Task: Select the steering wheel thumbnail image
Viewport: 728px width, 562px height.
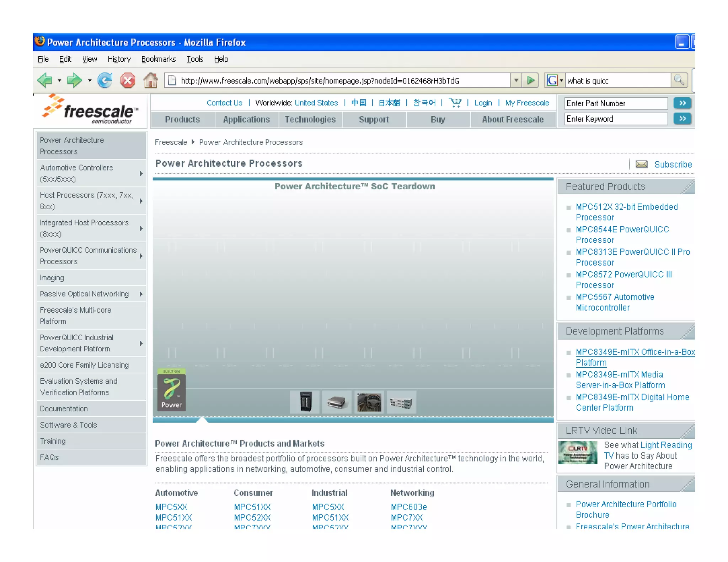Action: click(x=369, y=402)
